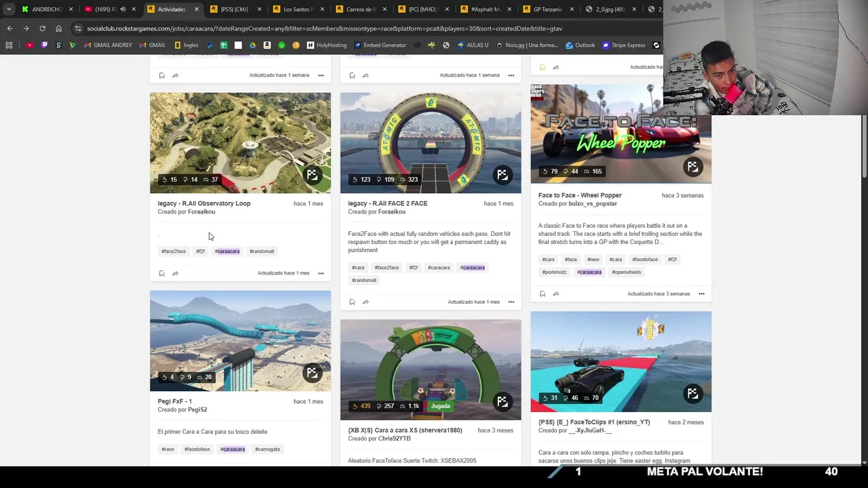Select #facetoface tag on Pegi FxF card
The width and height of the screenshot is (868, 488).
click(197, 449)
